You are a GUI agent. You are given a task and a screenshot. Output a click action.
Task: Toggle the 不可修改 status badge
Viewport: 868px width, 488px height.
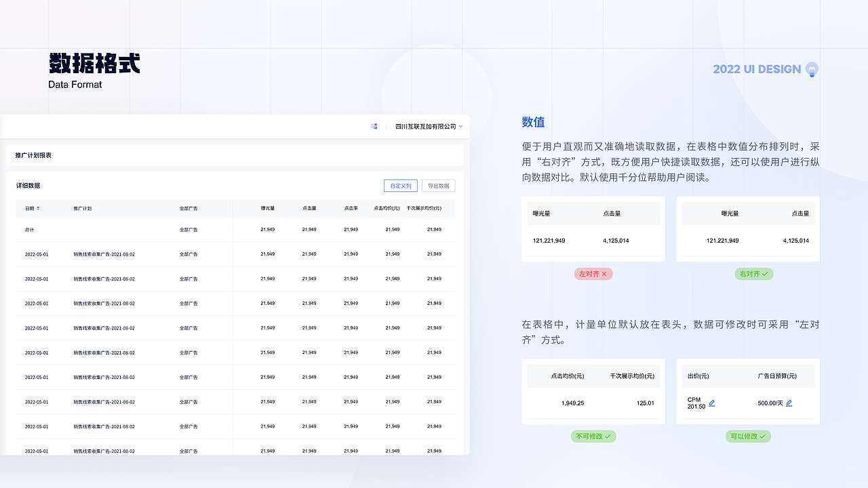[593, 436]
